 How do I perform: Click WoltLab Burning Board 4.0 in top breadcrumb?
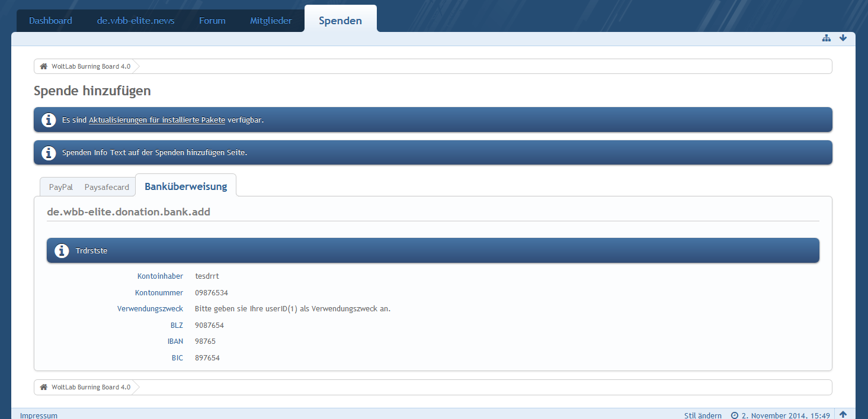pos(91,66)
